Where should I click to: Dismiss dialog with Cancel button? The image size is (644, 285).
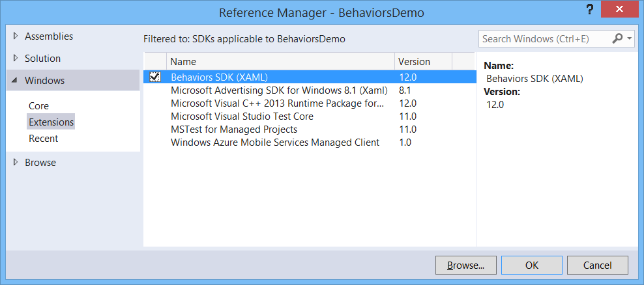[597, 265]
